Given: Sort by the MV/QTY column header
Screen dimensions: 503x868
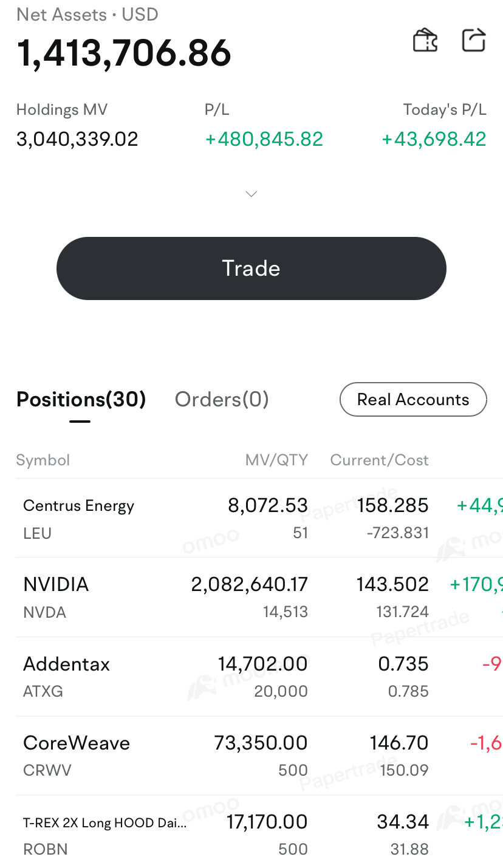Looking at the screenshot, I should 276,460.
